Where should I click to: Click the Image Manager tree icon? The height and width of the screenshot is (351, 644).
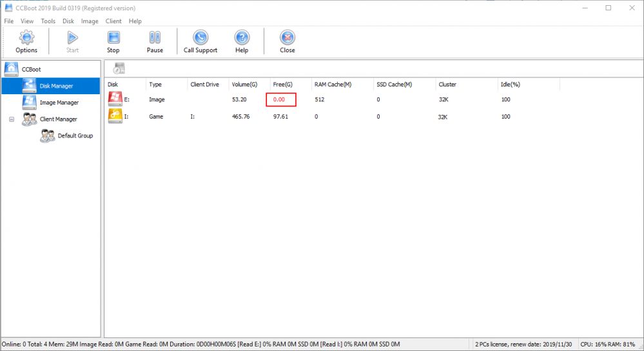click(x=29, y=103)
